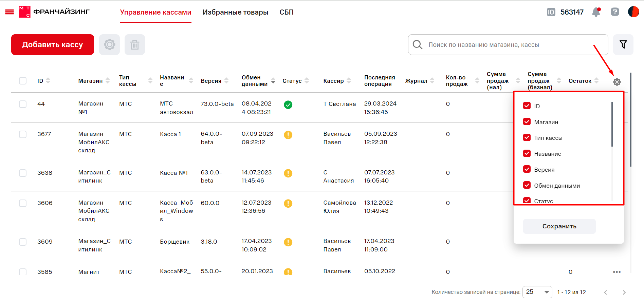Viewport: 644px width, 302px height.
Task: Sort by Кол-во продаж column arrows
Action: pos(477,80)
